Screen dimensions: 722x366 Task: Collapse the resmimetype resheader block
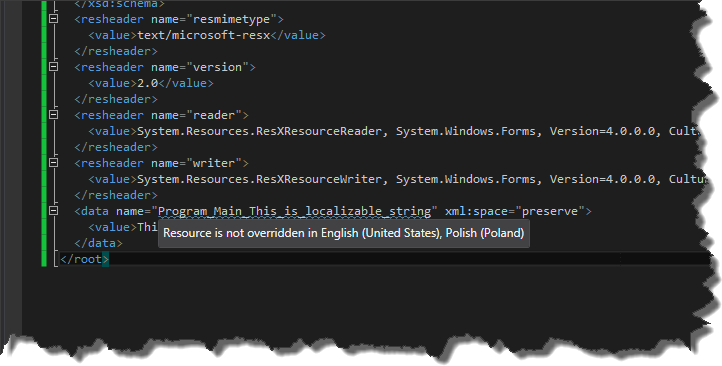click(53, 19)
